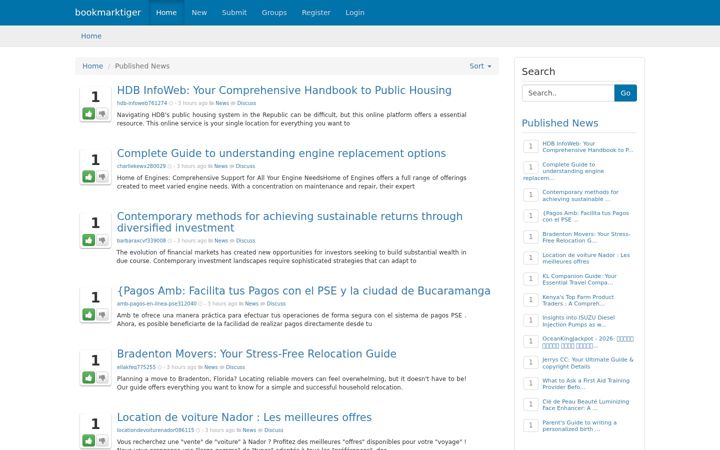Open sidebar link OceanKingJackpot - 2026
The width and height of the screenshot is (720, 450).
(588, 342)
